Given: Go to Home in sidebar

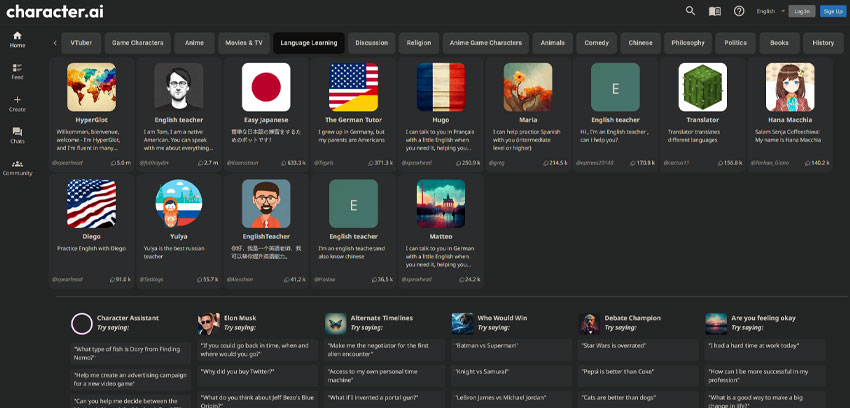Looking at the screenshot, I should point(17,40).
